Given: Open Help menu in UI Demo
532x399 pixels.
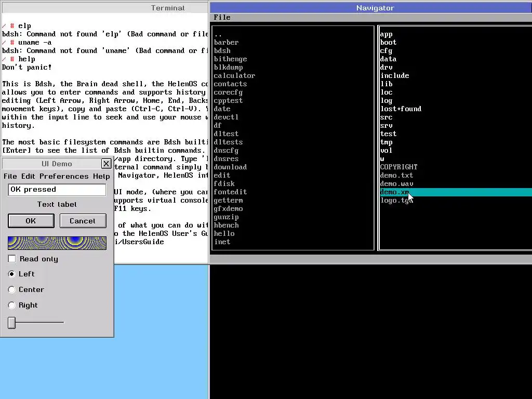Looking at the screenshot, I should pos(101,176).
